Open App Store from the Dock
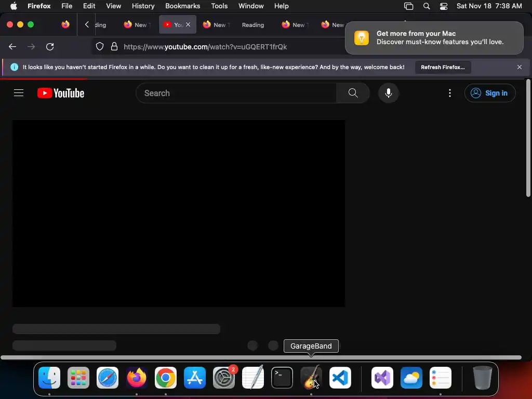This screenshot has height=399, width=532. [195, 378]
